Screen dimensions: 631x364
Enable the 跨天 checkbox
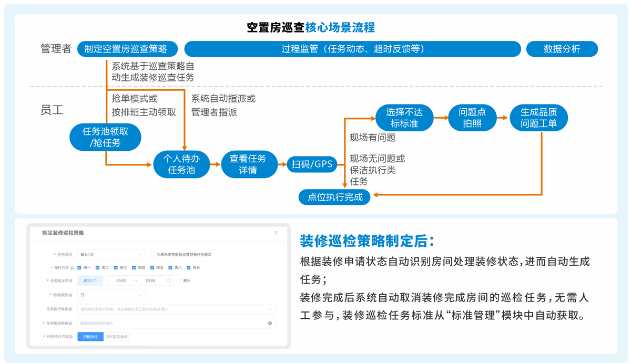[x=179, y=281]
